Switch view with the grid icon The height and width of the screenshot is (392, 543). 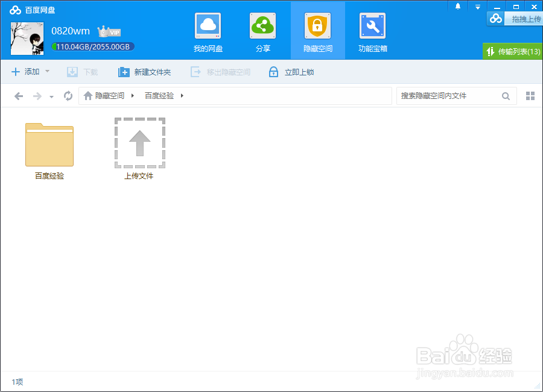[x=530, y=96]
